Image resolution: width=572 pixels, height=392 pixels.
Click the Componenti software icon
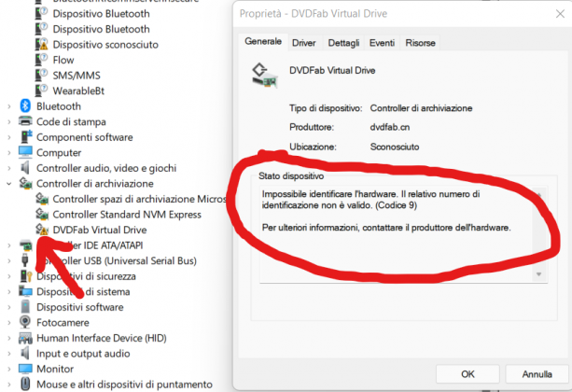pyautogui.click(x=25, y=136)
